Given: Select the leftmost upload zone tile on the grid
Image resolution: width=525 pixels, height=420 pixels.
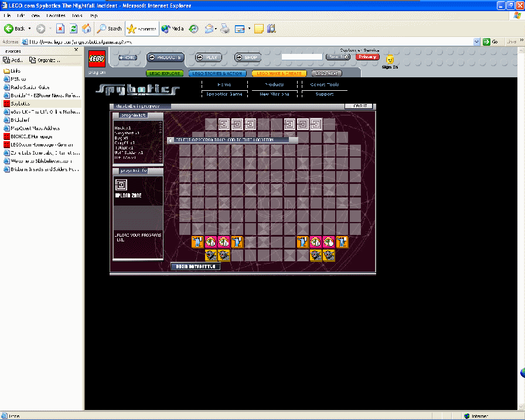Looking at the screenshot, I should click(224, 125).
